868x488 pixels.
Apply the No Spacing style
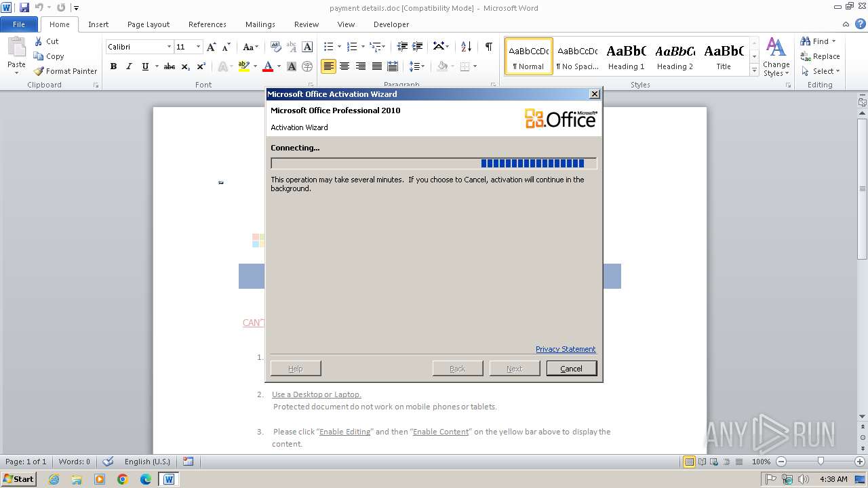point(578,56)
